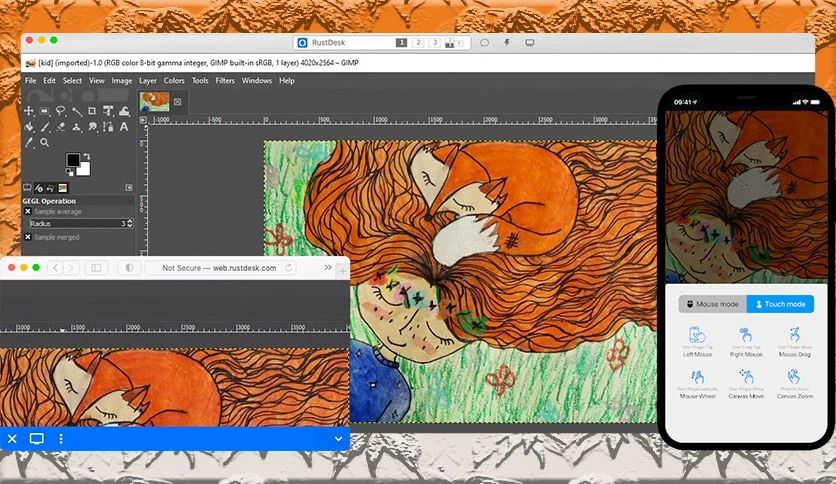Screen dimensions: 836x484
Task: Open the Windows menu
Action: coord(256,80)
